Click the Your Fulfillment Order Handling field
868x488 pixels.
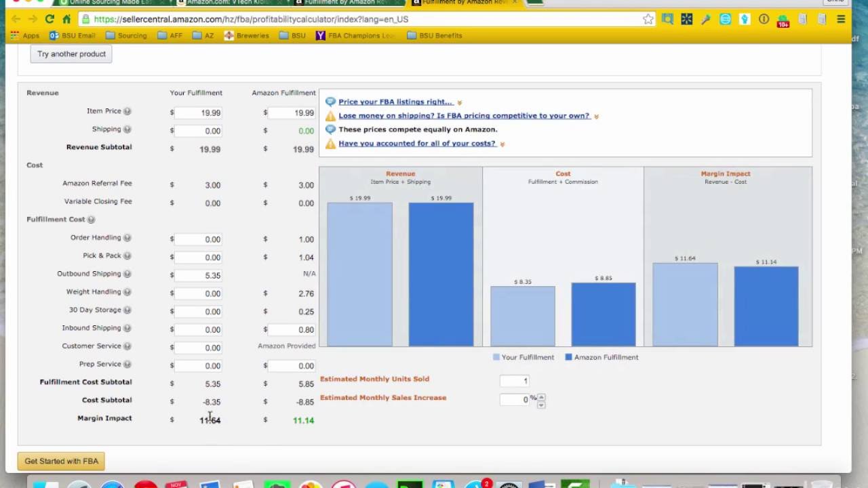pyautogui.click(x=198, y=239)
